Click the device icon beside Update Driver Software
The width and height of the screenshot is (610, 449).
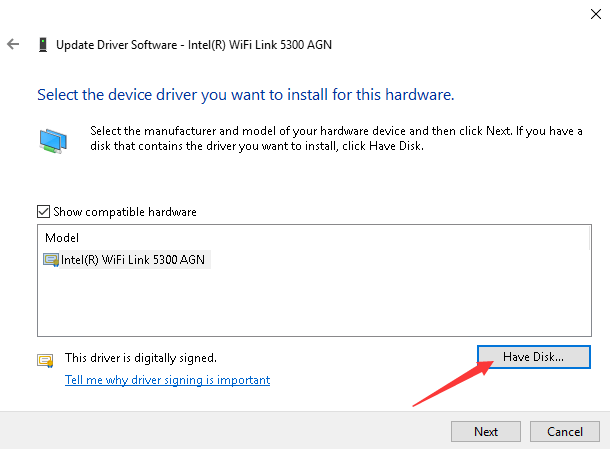[43, 45]
